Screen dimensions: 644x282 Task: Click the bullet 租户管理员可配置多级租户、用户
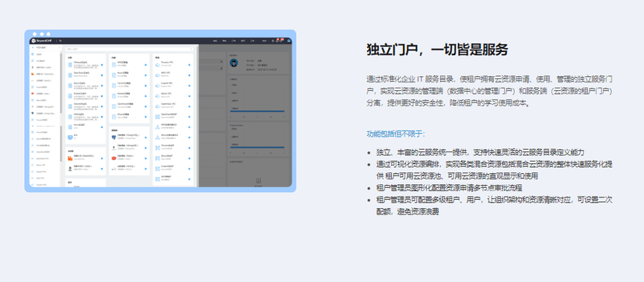click(x=495, y=206)
